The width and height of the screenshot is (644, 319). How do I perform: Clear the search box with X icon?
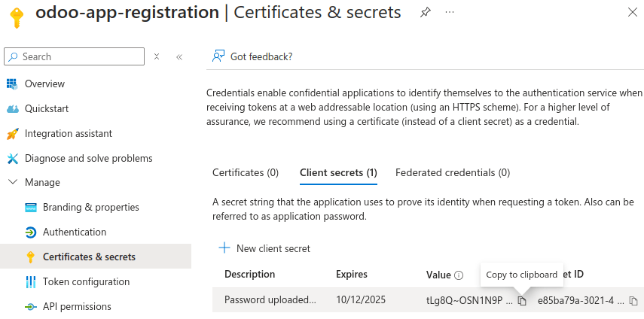click(157, 56)
